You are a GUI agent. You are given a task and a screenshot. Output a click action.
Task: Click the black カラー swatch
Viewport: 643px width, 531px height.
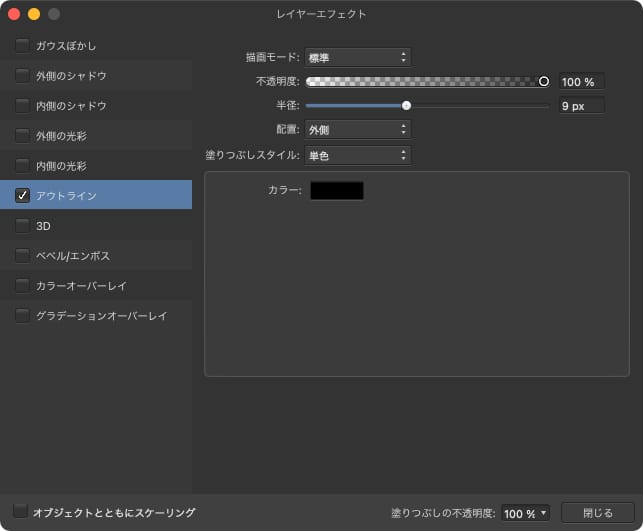(337, 190)
